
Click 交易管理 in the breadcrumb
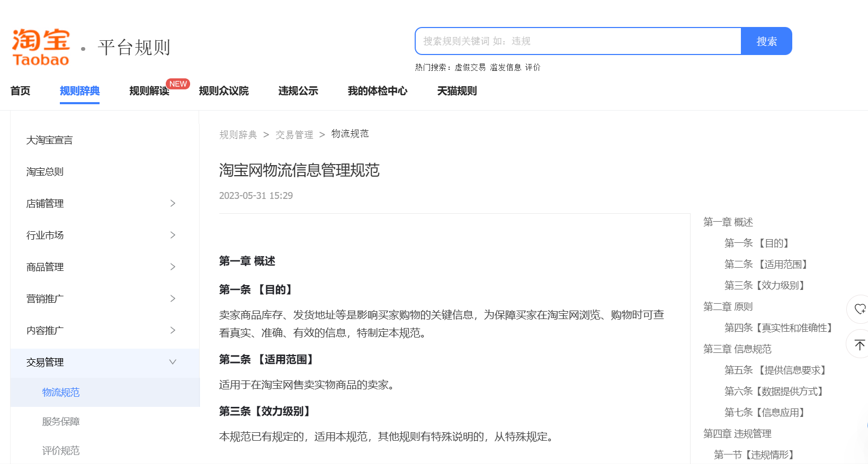click(x=294, y=134)
